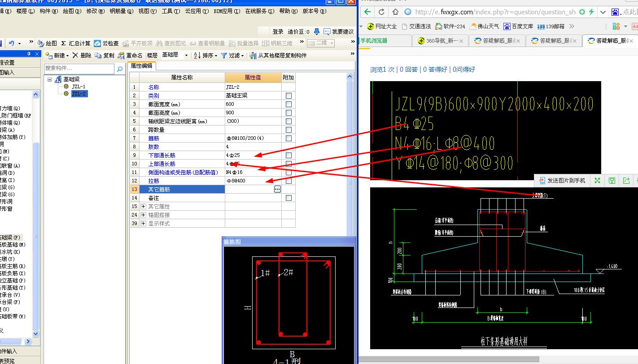The width and height of the screenshot is (638, 364).
Task: Click ellipsis button in 其它箍筋 row
Action: (x=277, y=189)
